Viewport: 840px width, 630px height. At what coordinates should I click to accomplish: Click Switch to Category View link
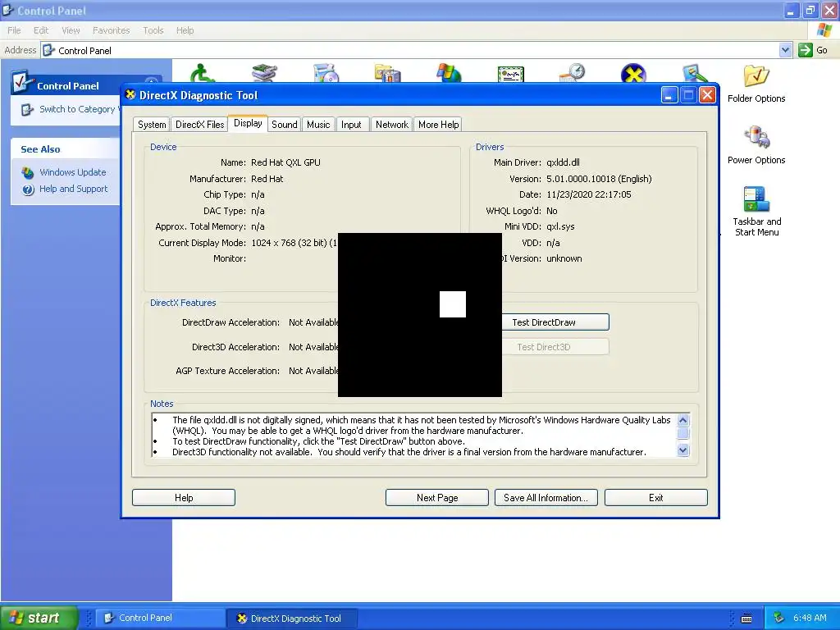coord(79,109)
